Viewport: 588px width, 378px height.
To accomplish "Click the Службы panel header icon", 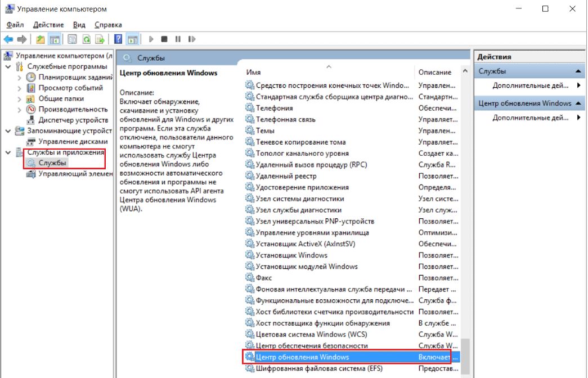I will click(x=128, y=58).
